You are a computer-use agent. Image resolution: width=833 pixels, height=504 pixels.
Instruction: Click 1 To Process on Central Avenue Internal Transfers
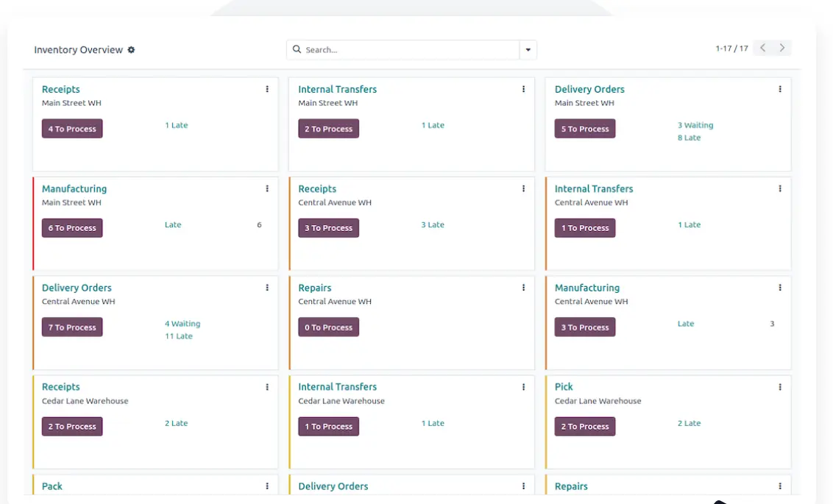(585, 228)
